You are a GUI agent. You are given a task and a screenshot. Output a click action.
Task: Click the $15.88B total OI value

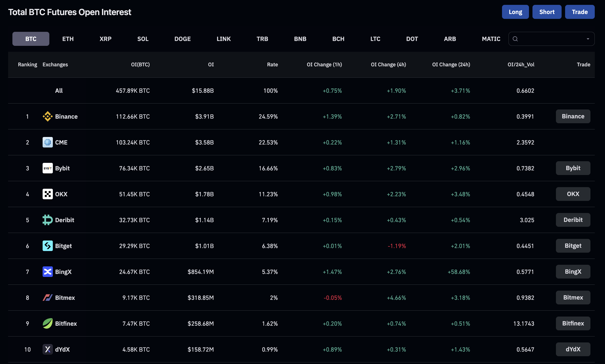tap(203, 91)
